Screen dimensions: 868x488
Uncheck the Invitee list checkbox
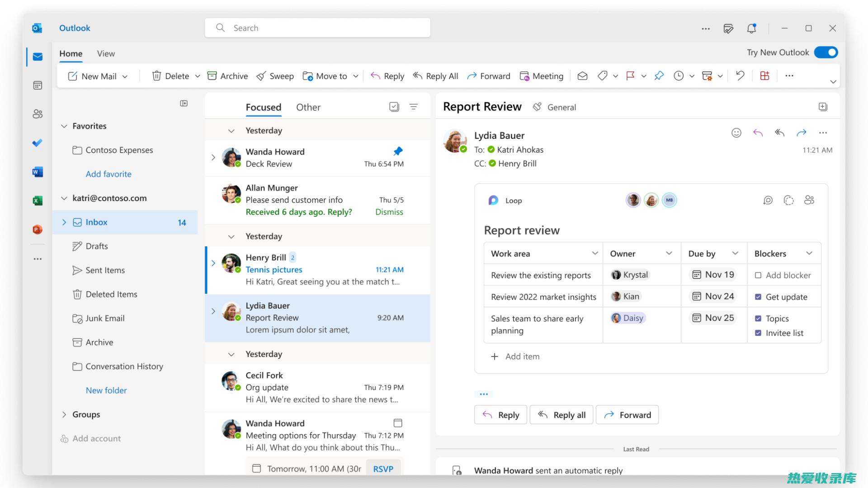click(x=758, y=333)
